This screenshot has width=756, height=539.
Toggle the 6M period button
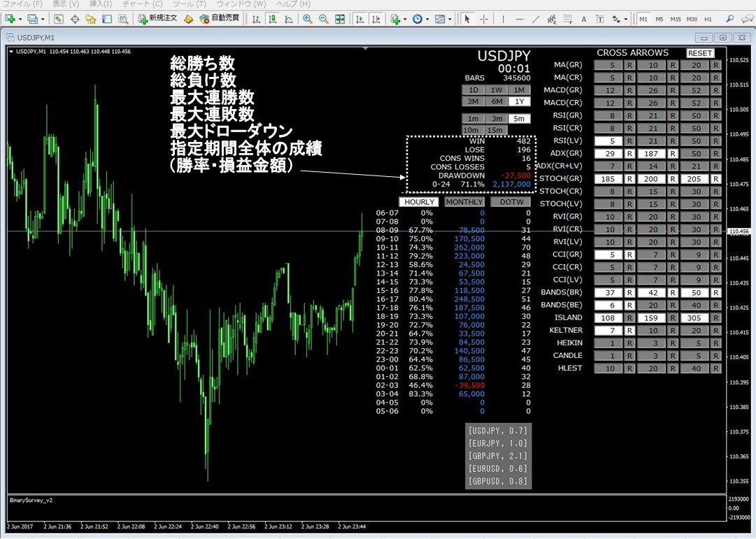[x=497, y=101]
